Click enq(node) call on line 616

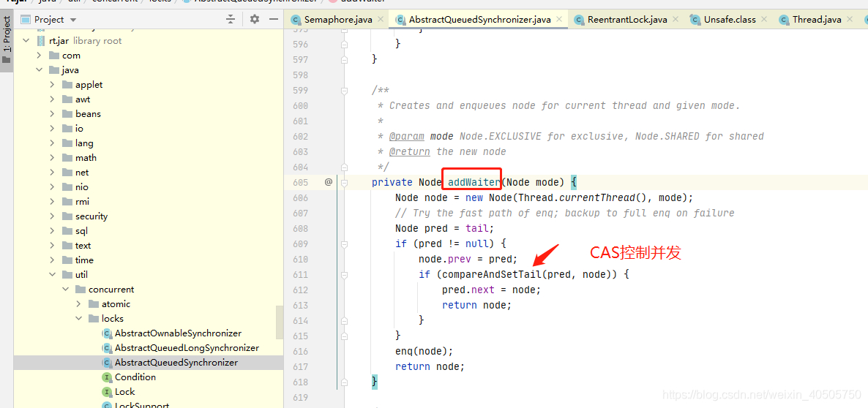point(424,350)
